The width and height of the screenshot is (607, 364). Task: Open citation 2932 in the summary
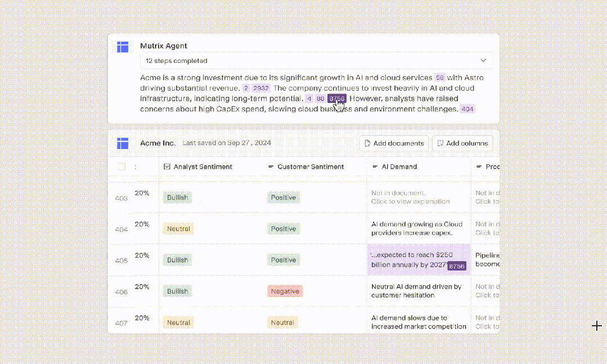tap(261, 88)
